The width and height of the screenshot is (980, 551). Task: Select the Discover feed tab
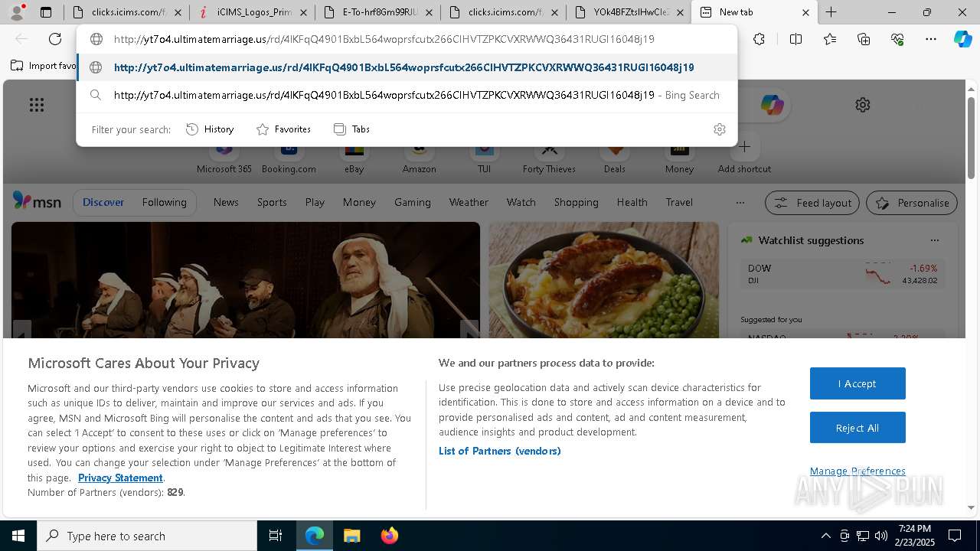[x=103, y=202]
